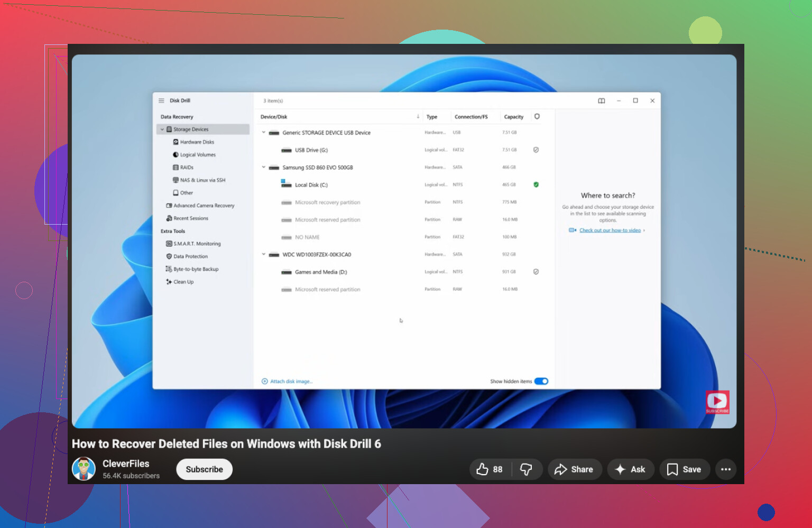Viewport: 812px width, 528px height.
Task: Select the Samsung SSD 860 EVO 500GB row
Action: pos(404,168)
